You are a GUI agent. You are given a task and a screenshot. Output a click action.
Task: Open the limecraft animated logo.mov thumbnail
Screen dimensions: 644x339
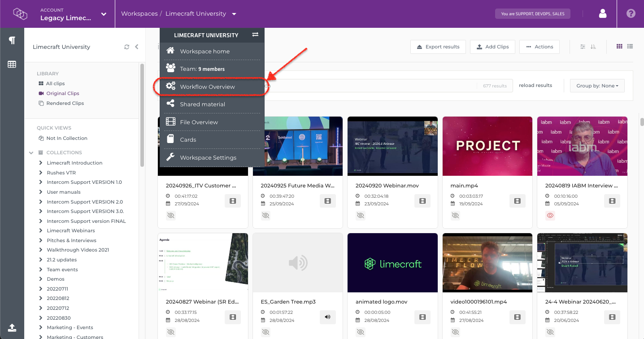pos(392,263)
